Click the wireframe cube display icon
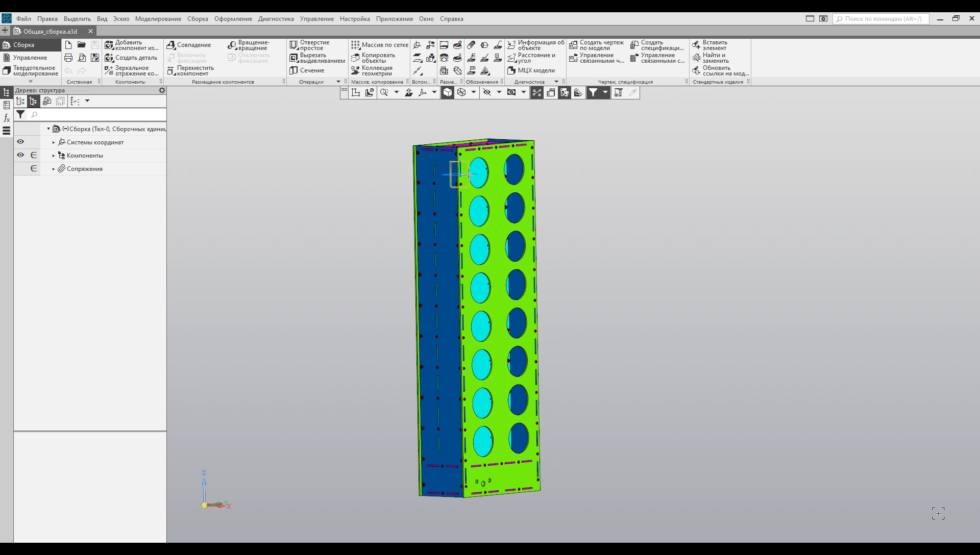Viewport: 980px width, 555px height. (461, 92)
